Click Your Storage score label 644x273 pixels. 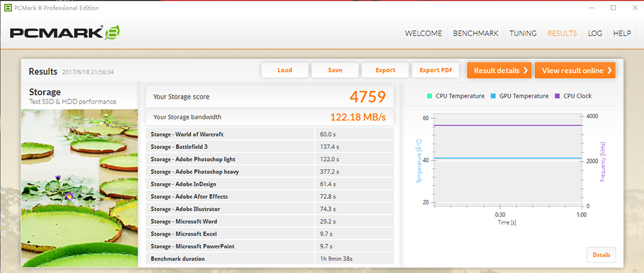coord(181,97)
